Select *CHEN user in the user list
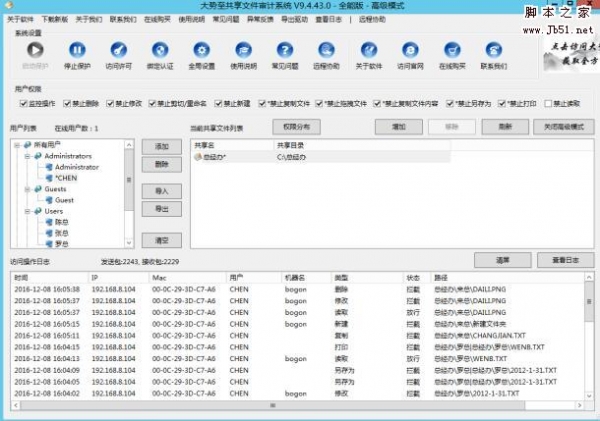This screenshot has height=421, width=600. pyautogui.click(x=68, y=178)
